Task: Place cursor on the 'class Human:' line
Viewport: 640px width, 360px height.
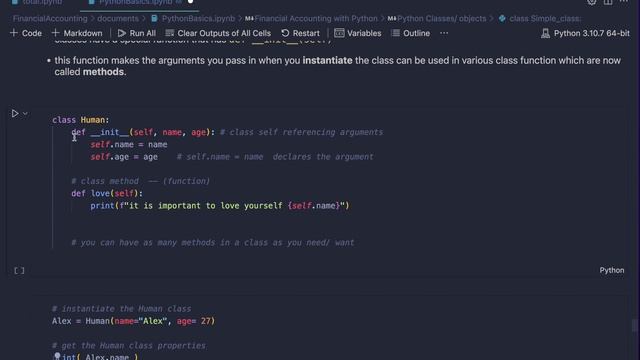Action: [80, 120]
